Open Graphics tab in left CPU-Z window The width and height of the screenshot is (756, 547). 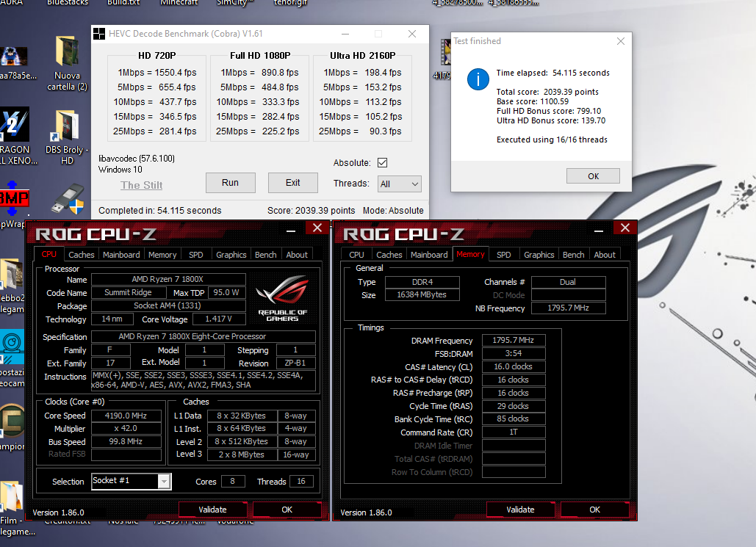(231, 255)
